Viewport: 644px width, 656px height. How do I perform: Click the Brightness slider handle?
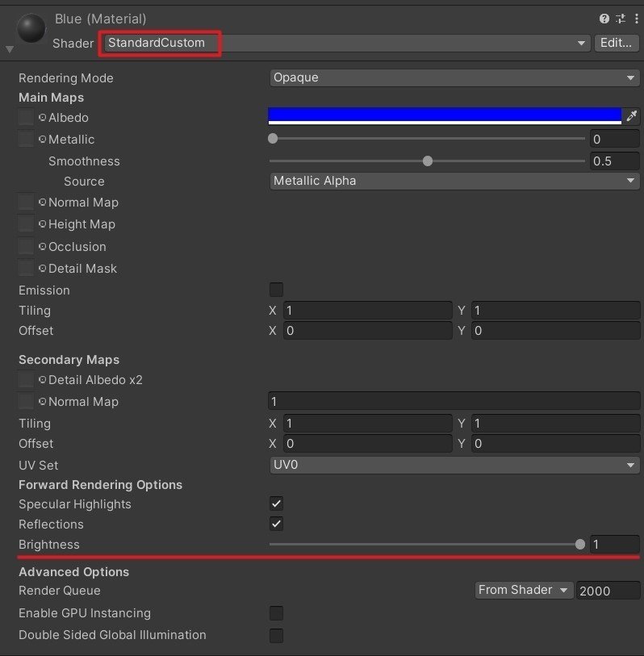point(580,545)
